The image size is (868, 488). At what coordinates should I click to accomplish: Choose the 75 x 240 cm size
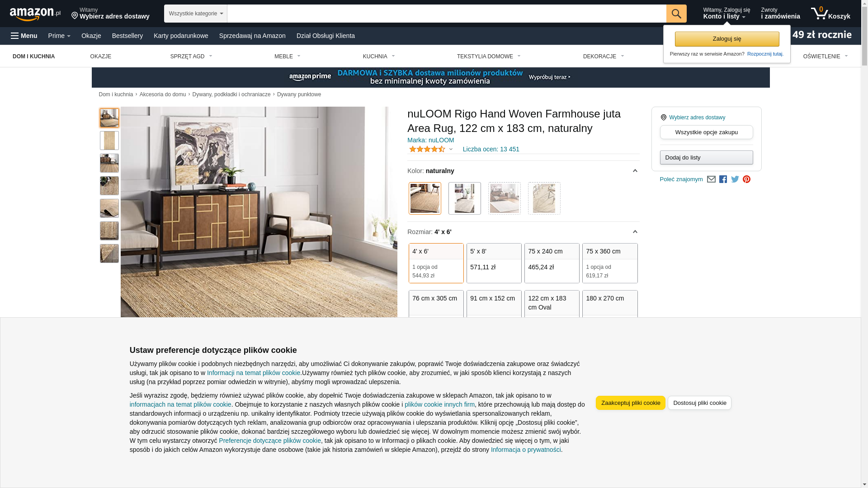point(552,263)
